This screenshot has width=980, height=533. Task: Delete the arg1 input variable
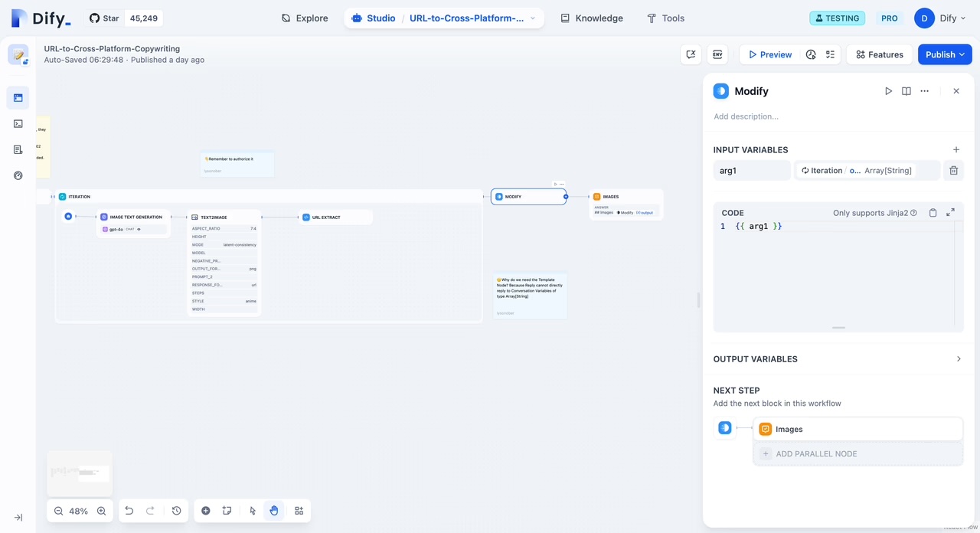[953, 171]
